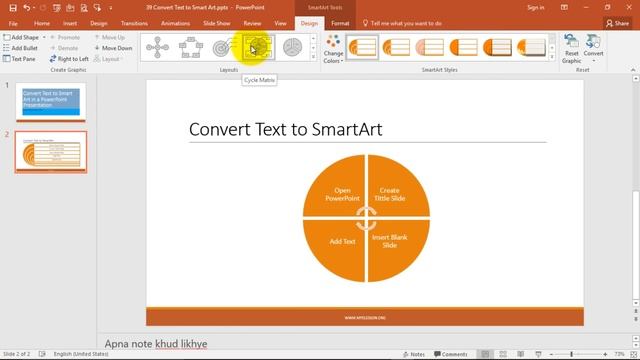Open the Review tab
Image resolution: width=640 pixels, height=360 pixels.
252,24
